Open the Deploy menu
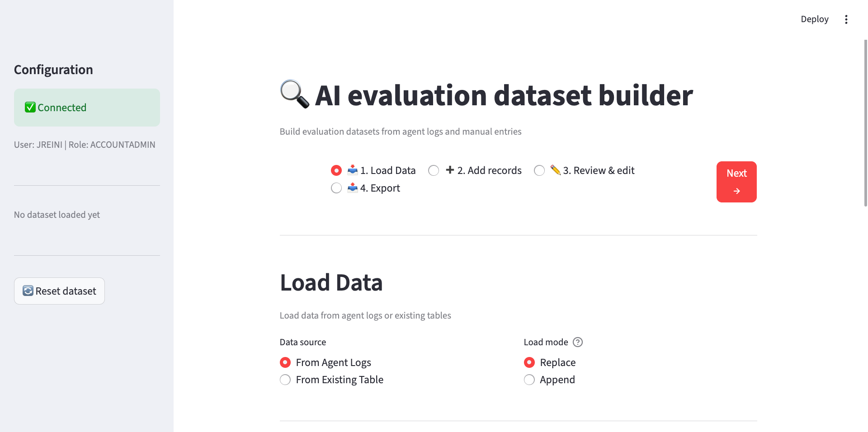The height and width of the screenshot is (432, 868). (x=814, y=19)
